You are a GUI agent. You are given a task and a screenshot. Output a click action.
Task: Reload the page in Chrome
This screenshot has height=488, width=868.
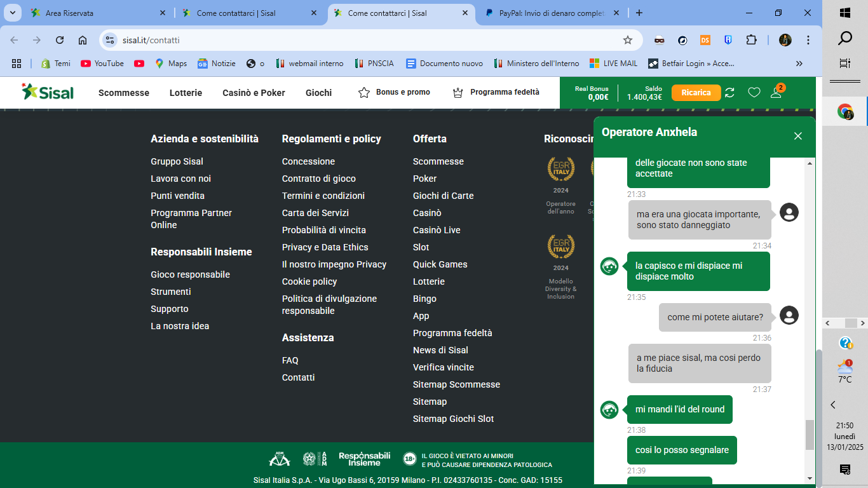pos(60,40)
